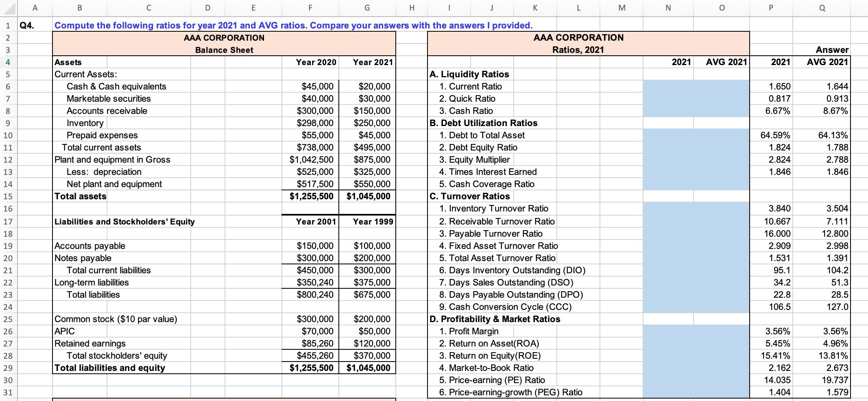Click the Select All triangle above row 1
Screen dimensions: 868x401
pyautogui.click(x=9, y=8)
